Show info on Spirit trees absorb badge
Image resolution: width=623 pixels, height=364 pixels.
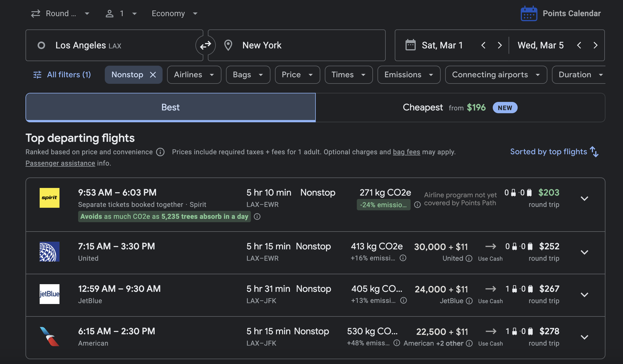257,217
